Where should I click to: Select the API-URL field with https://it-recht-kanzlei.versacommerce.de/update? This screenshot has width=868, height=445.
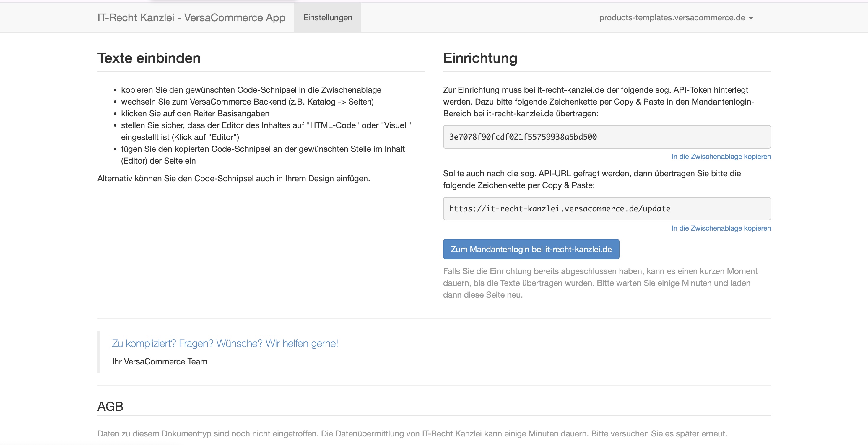[607, 208]
